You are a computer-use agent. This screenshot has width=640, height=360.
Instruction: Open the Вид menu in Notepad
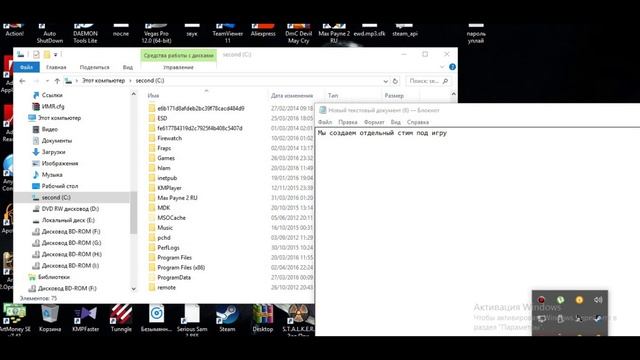point(396,122)
